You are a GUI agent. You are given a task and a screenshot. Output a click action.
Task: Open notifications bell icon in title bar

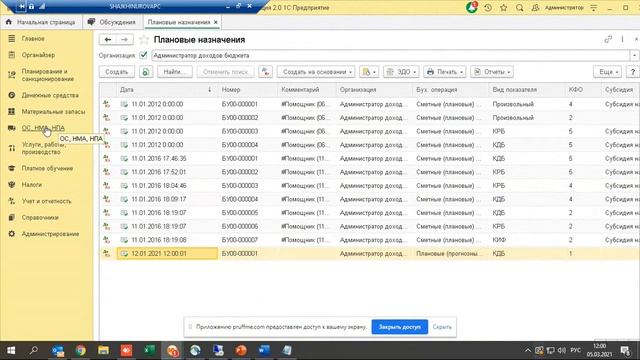[471, 7]
